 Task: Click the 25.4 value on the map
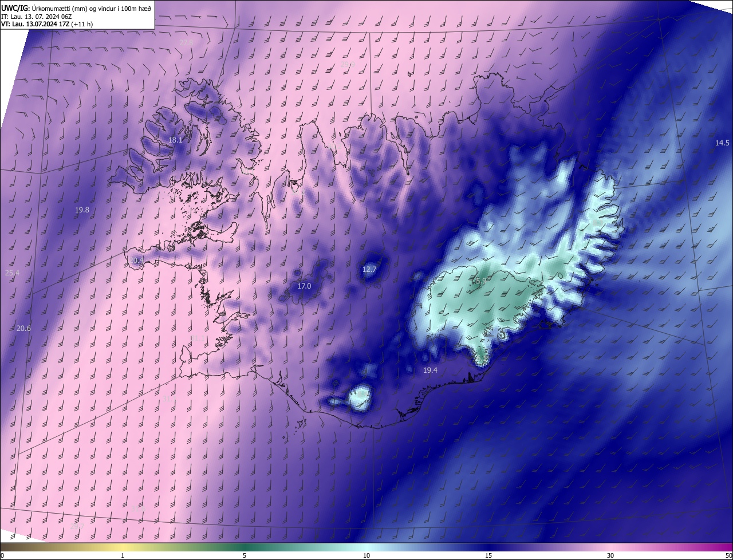[x=12, y=273]
